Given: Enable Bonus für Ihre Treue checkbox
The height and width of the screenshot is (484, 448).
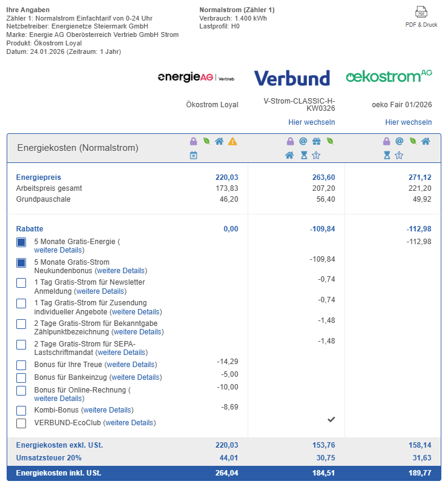Looking at the screenshot, I should pyautogui.click(x=21, y=365).
